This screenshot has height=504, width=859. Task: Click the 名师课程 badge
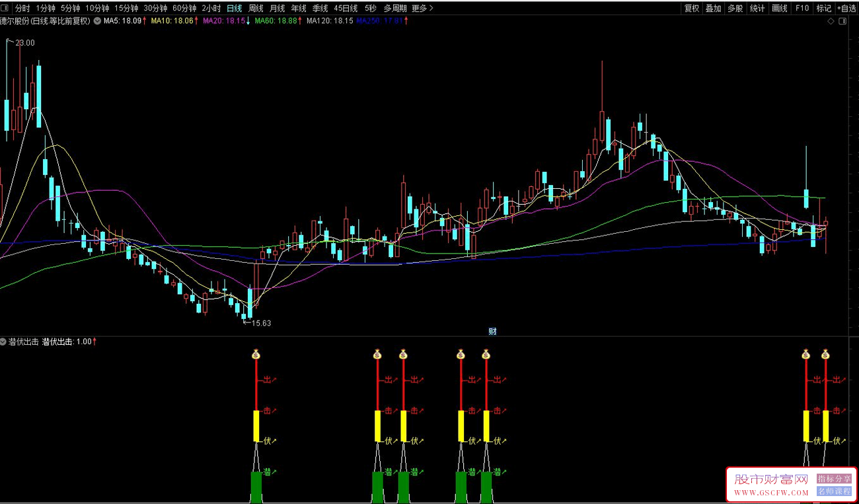point(835,491)
